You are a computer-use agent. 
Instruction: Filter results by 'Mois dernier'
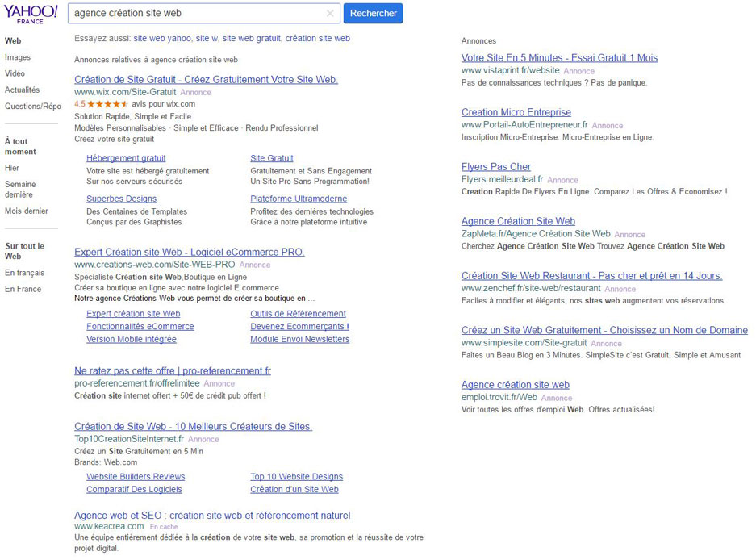(27, 211)
